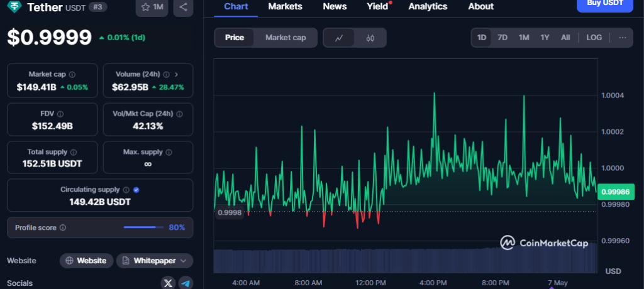Click the 149.42B USDT circulating supply
Image resolution: width=644 pixels, height=289 pixels.
pos(100,202)
